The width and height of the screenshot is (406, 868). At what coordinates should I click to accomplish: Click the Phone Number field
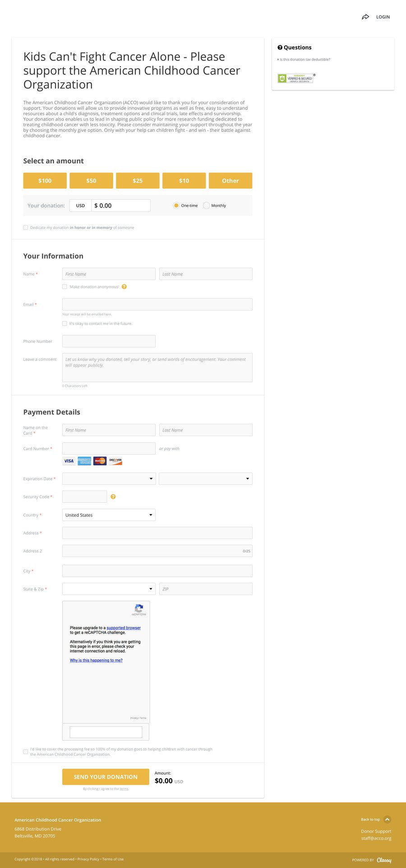(109, 341)
